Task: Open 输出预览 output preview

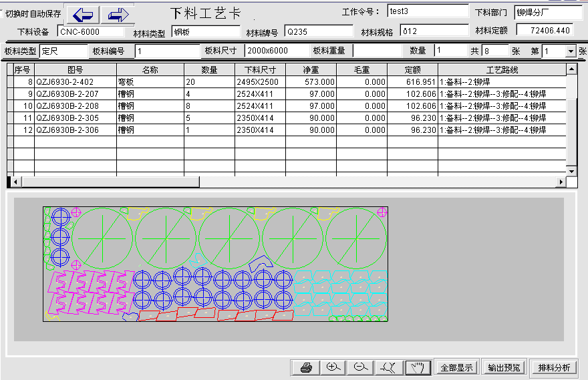Action: click(x=504, y=367)
